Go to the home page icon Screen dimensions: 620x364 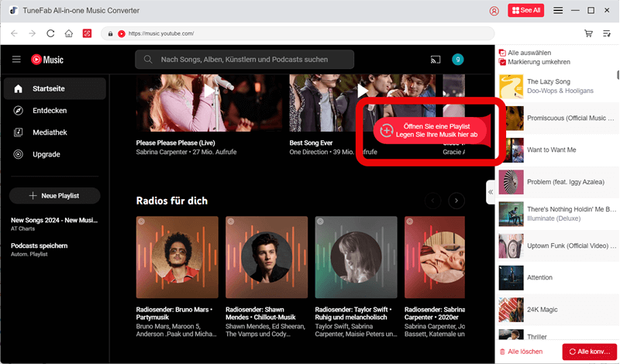tap(69, 33)
